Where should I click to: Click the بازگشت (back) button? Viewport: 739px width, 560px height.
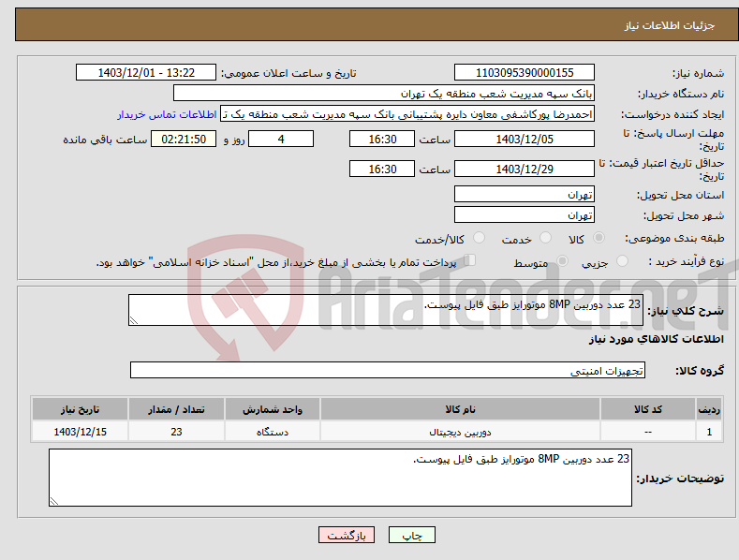[x=347, y=535]
